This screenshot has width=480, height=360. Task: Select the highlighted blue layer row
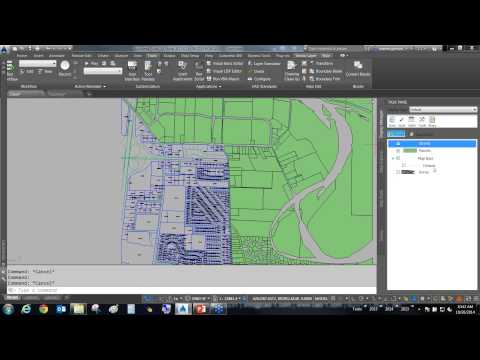click(432, 143)
